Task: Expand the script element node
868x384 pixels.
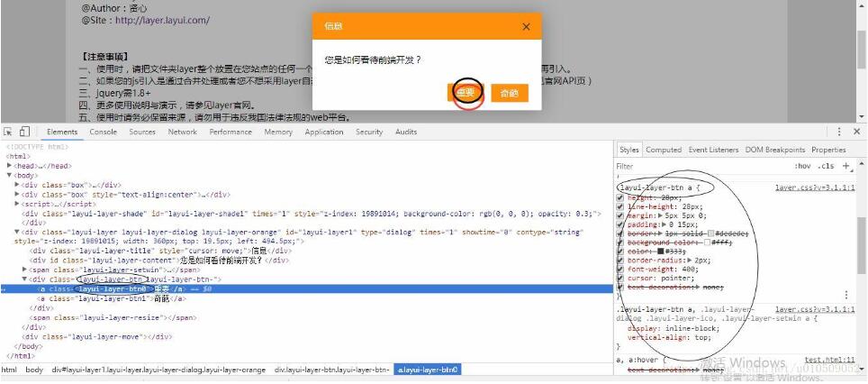Action: coord(17,204)
